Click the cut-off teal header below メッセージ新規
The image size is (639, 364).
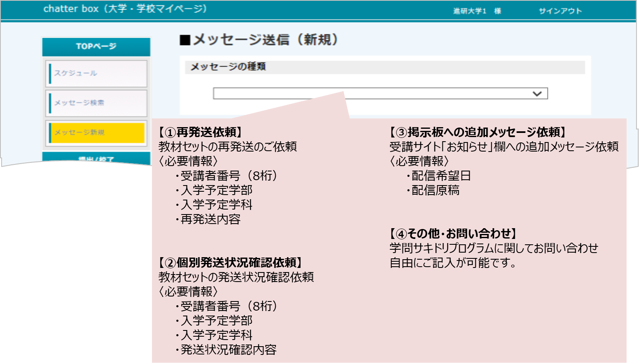coord(96,159)
